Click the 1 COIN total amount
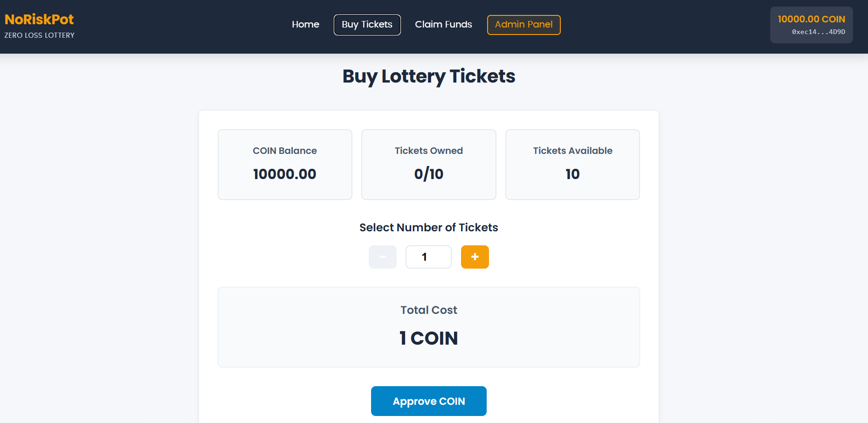868x423 pixels. (x=428, y=338)
